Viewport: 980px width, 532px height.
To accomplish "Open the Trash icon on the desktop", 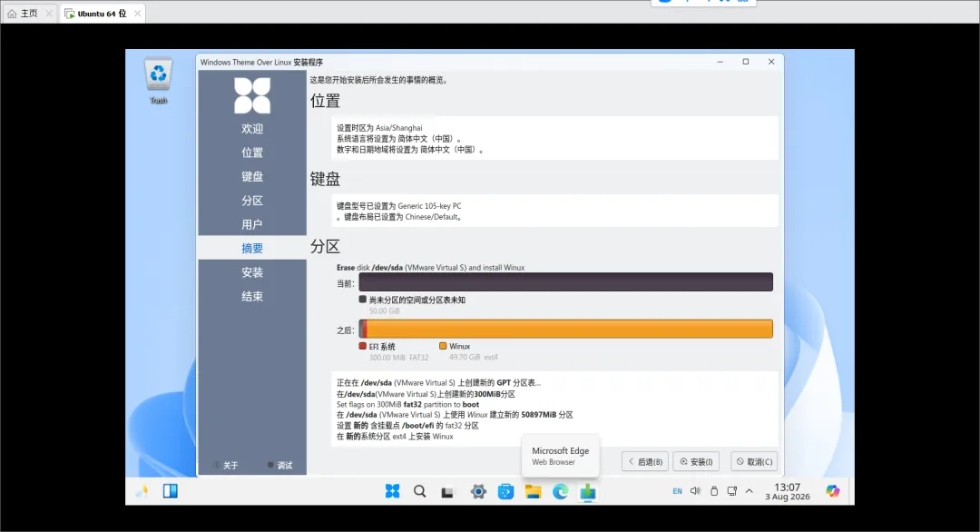I will 158,81.
